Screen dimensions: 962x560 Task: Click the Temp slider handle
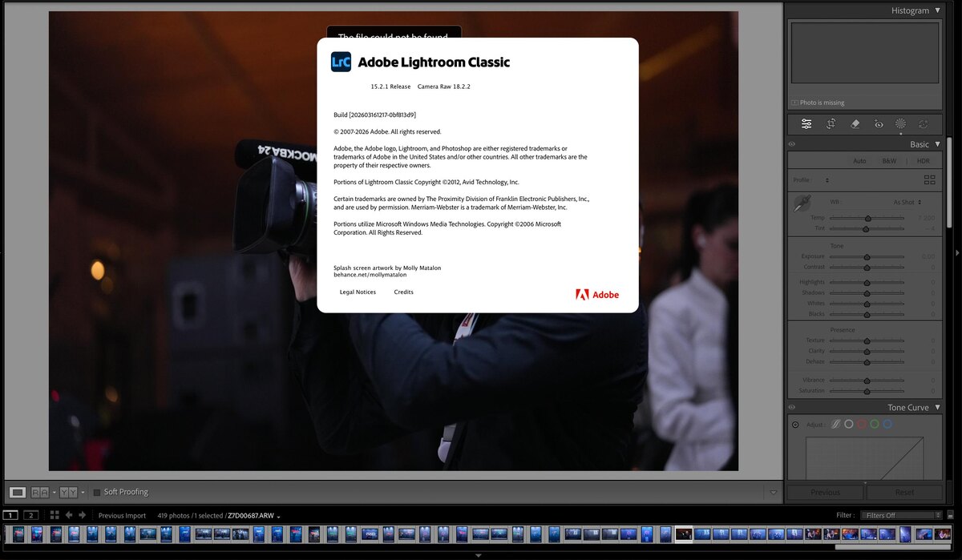coord(867,218)
